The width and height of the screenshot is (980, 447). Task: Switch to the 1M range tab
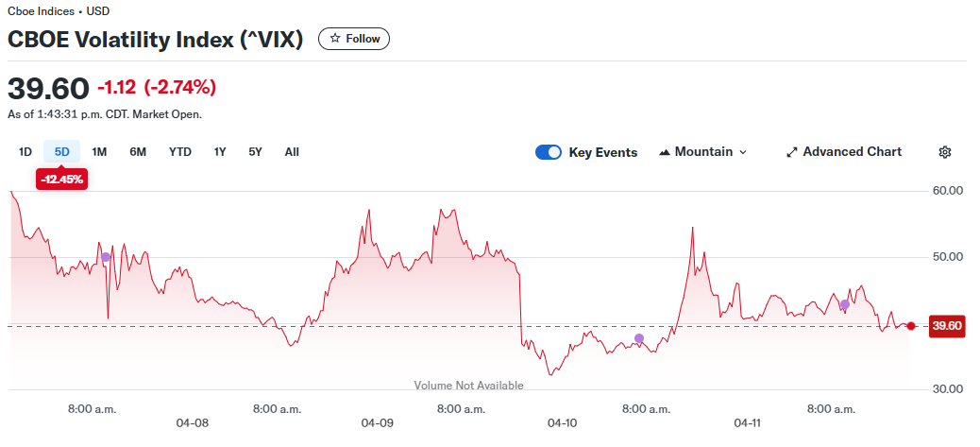[x=99, y=152]
